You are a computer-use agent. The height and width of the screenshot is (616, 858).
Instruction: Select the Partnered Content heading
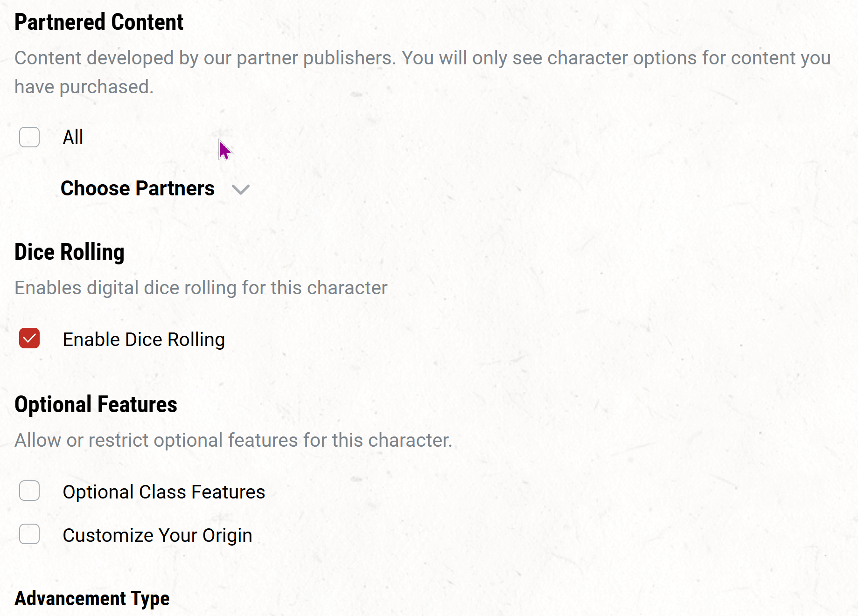coord(99,22)
